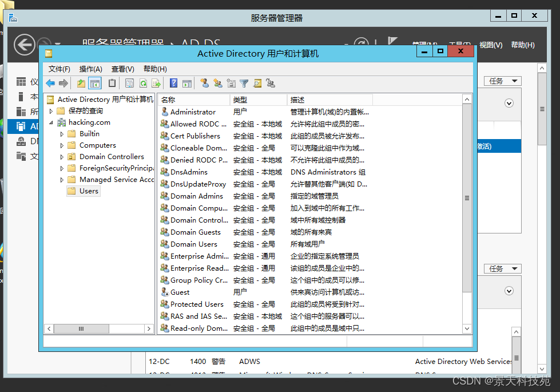Open the 操作(A) menu

click(x=91, y=69)
